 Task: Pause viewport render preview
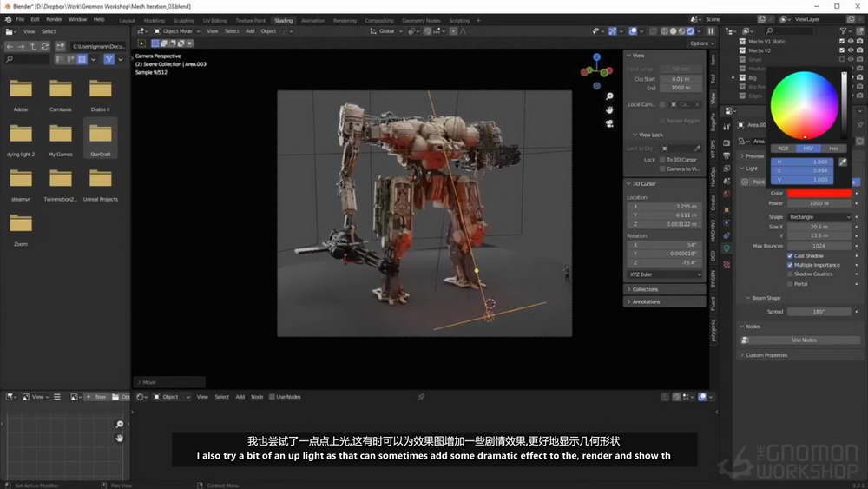click(711, 31)
